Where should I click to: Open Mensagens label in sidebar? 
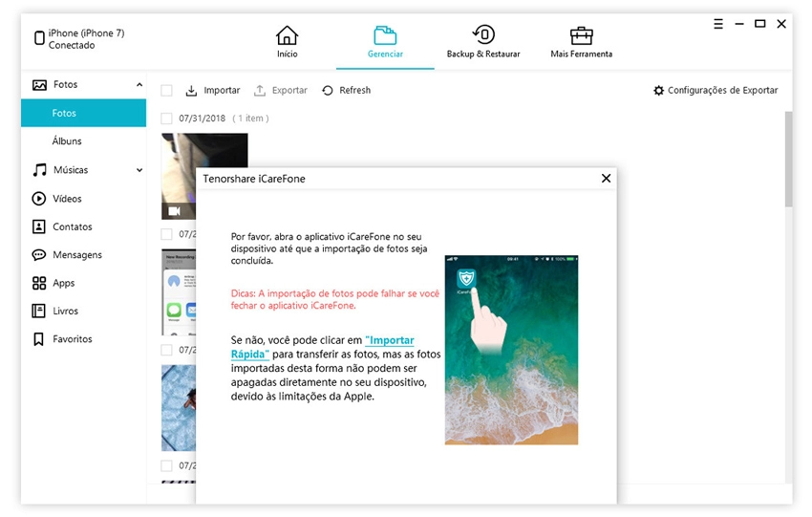click(x=77, y=255)
